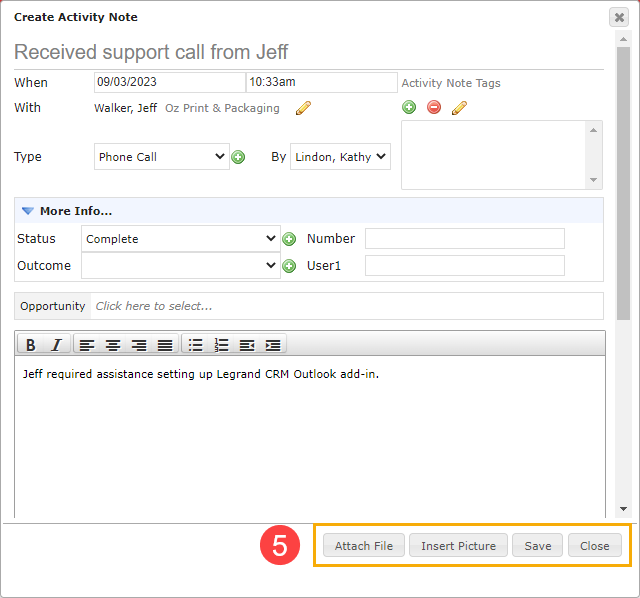Apply center text alignment
640x598 pixels.
coord(113,345)
